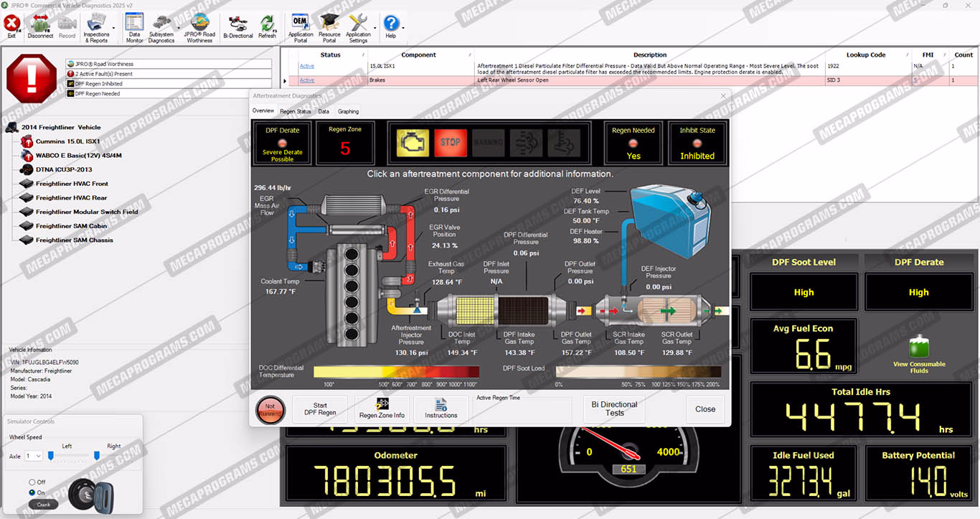The height and width of the screenshot is (519, 980).
Task: Open Subsystem Diagnostics
Action: [161, 28]
